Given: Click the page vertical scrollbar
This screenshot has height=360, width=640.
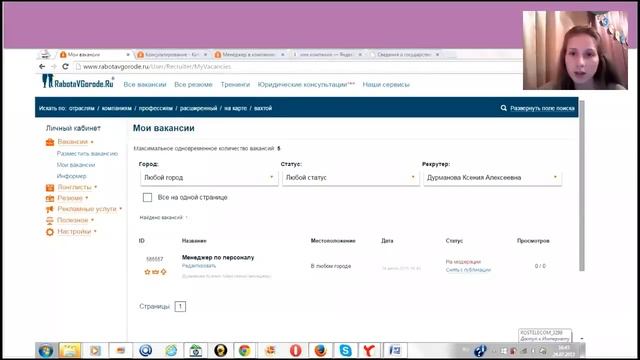Looking at the screenshot, I should (582, 186).
